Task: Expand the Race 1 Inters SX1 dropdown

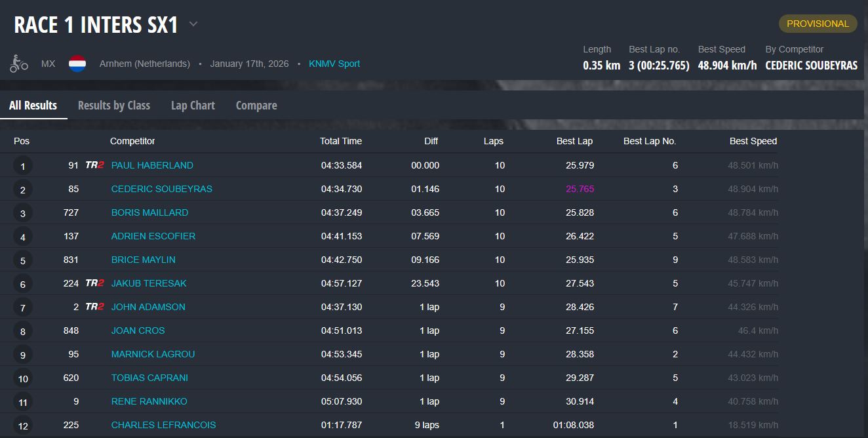Action: (193, 25)
